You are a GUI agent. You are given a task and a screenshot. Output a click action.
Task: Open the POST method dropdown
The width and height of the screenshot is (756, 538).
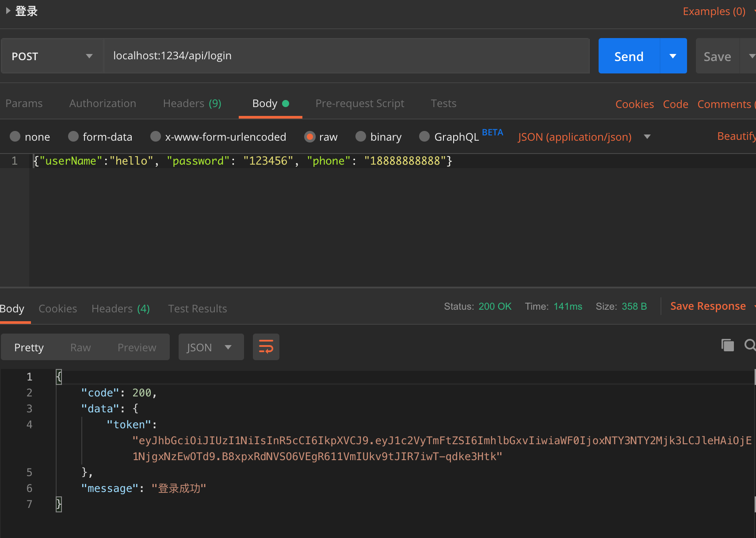[x=52, y=56]
